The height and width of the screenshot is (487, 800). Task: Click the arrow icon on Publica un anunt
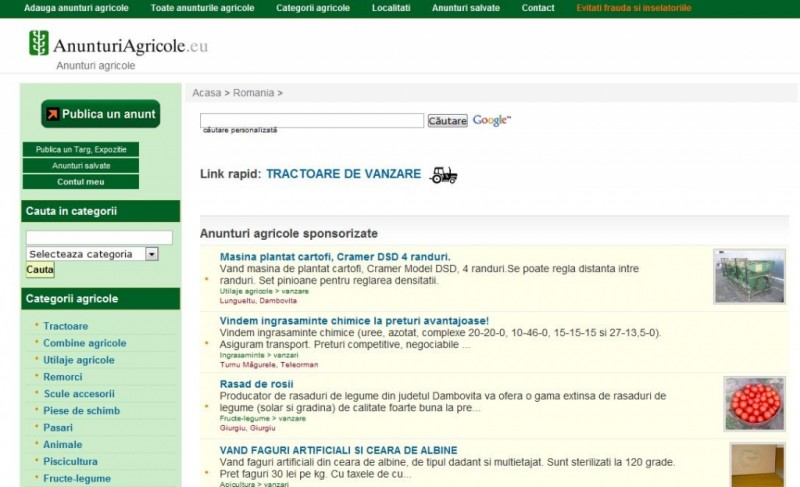tap(51, 114)
